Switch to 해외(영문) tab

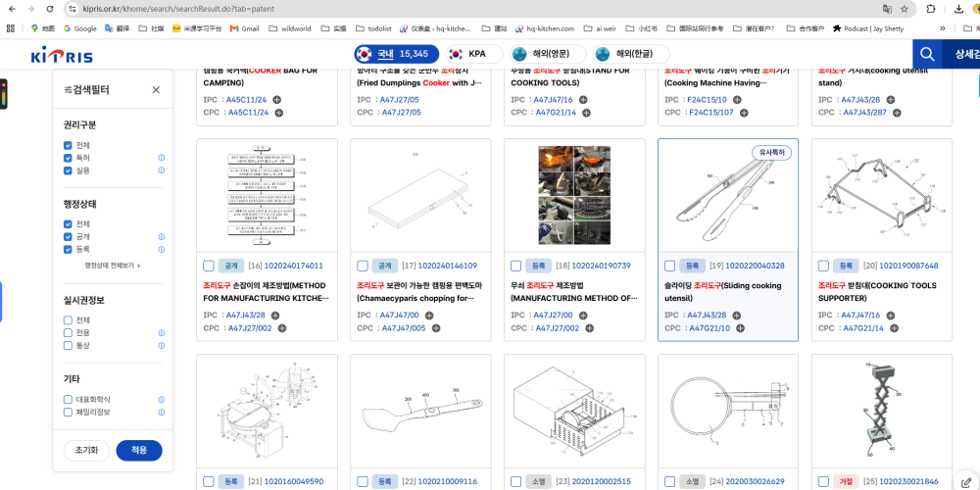548,54
